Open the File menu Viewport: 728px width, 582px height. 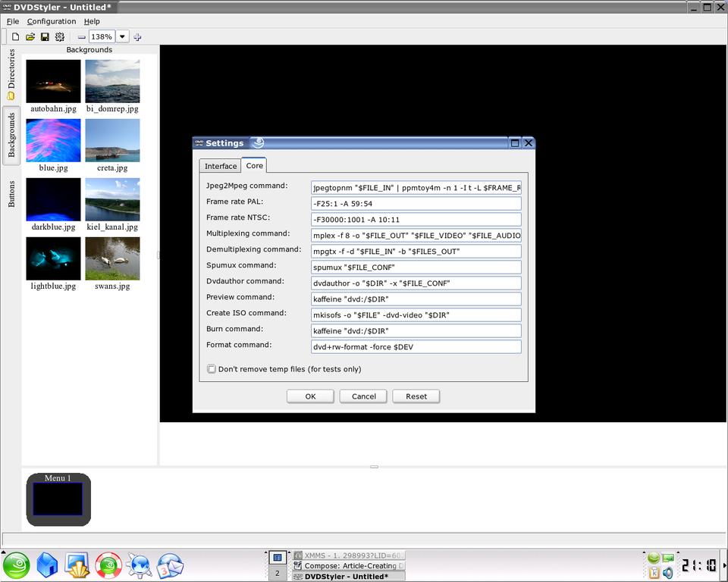[13, 21]
